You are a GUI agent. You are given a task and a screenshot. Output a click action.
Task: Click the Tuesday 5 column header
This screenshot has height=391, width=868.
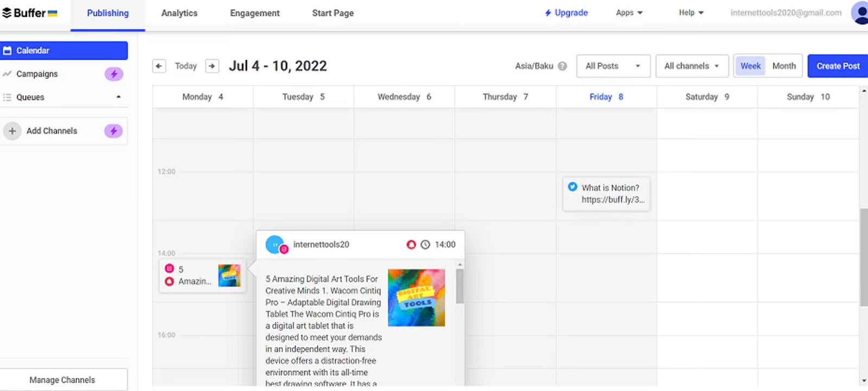(x=303, y=97)
